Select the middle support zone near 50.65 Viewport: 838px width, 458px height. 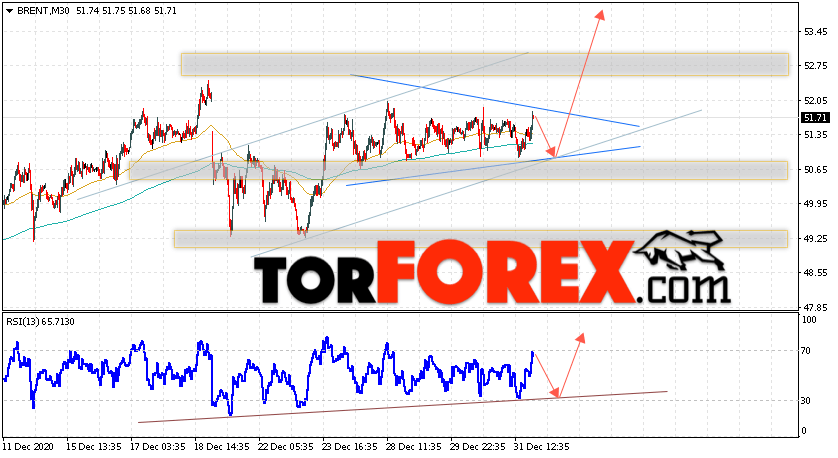click(x=459, y=170)
